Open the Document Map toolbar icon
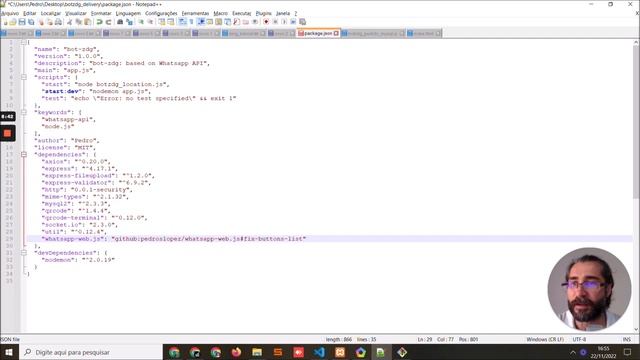This screenshot has width=640, height=360. 218,22
